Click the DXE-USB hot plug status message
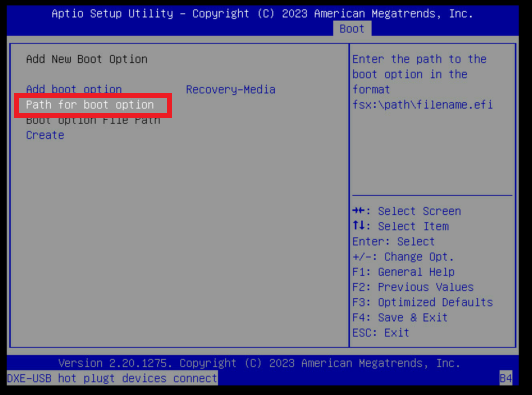 [x=112, y=378]
